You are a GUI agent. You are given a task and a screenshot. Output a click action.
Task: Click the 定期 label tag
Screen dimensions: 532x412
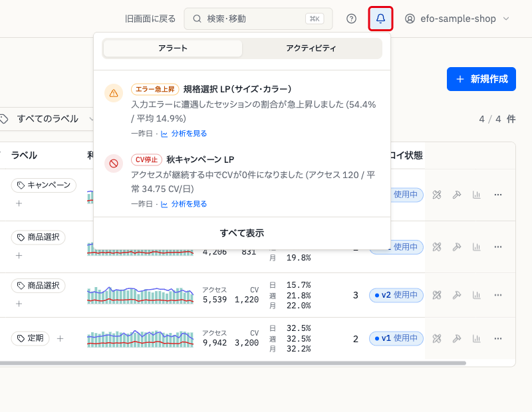tap(30, 338)
